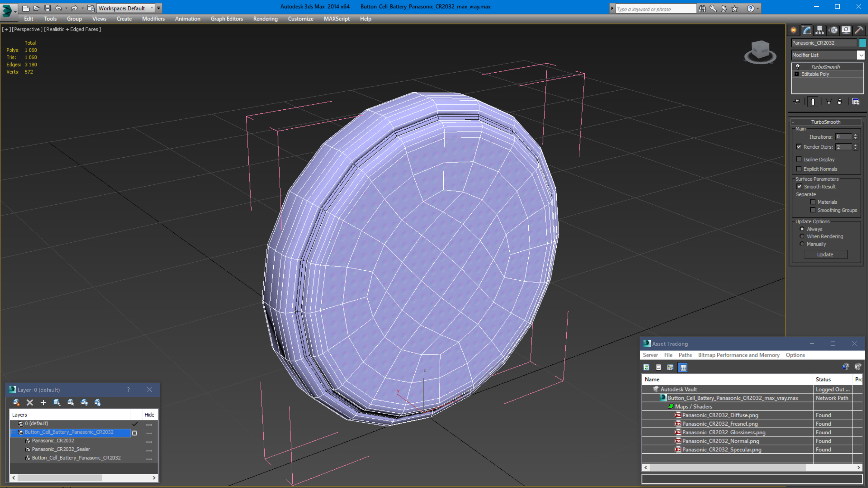Image resolution: width=868 pixels, height=488 pixels.
Task: Select the When Rendering radio option
Action: pos(802,236)
